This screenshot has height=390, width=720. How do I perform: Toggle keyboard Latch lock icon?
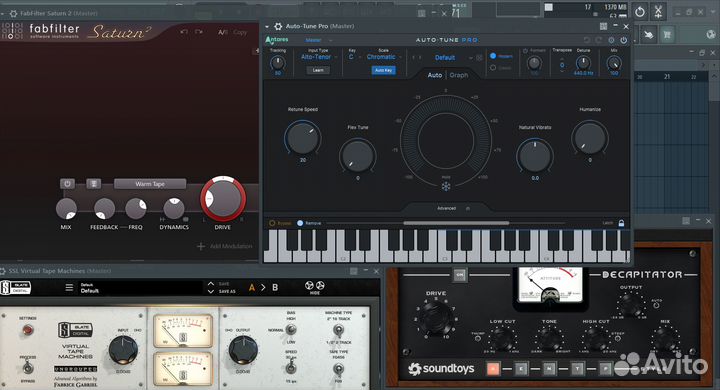tap(621, 223)
